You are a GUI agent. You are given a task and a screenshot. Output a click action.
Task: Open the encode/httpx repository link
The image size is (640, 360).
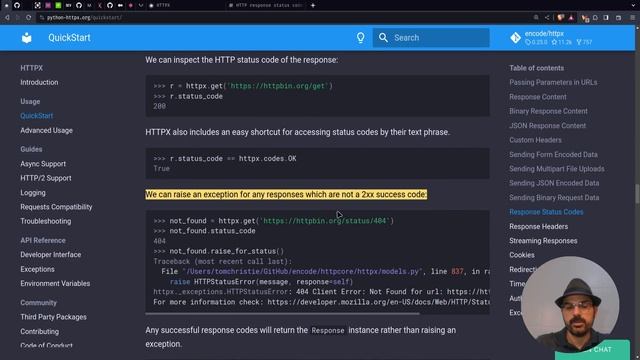click(551, 38)
